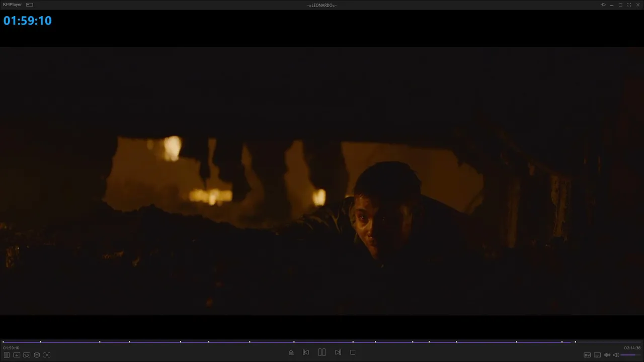
Task: Stop the video playback
Action: [353, 352]
